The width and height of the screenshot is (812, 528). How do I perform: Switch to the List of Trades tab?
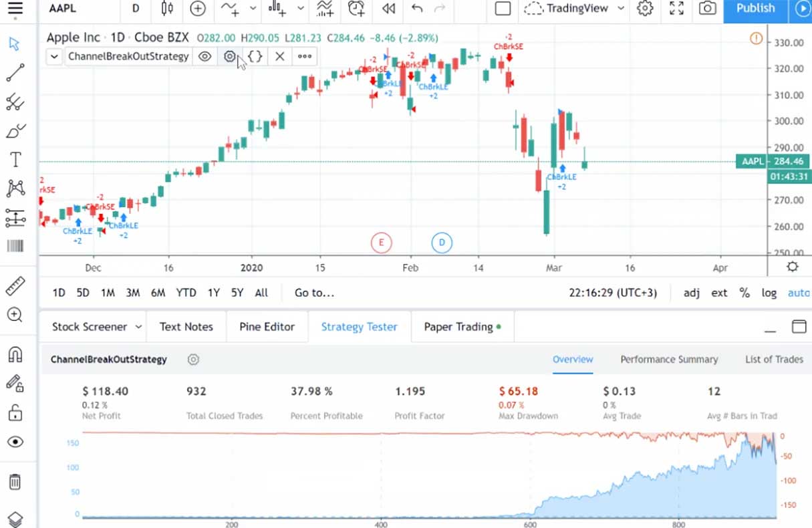774,359
